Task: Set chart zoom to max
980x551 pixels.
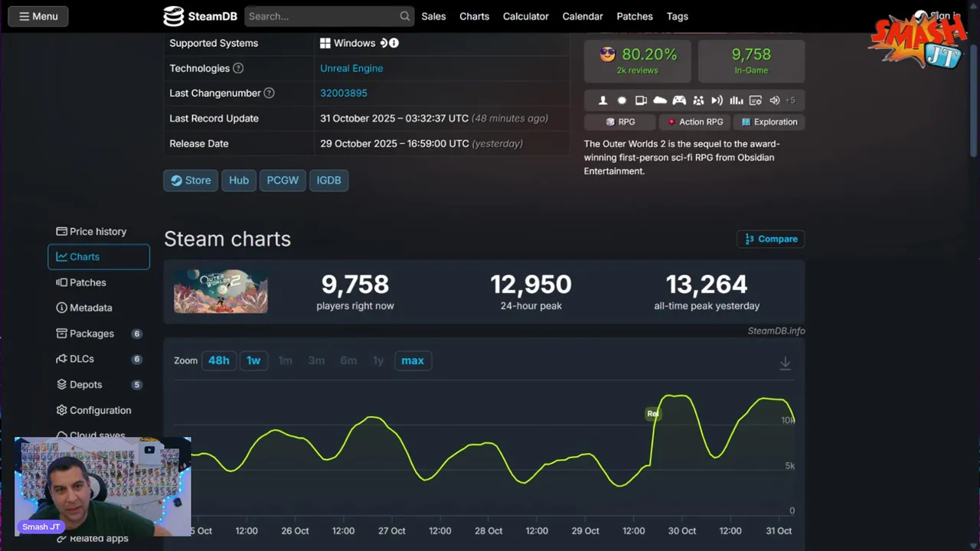Action: [x=413, y=360]
